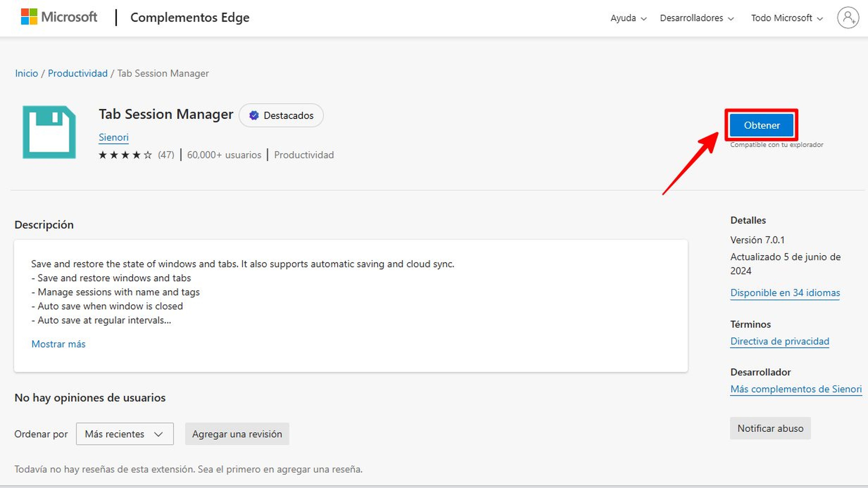Click the 60,000+ usuarios text
Viewport: 868px width, 488px height.
(224, 155)
